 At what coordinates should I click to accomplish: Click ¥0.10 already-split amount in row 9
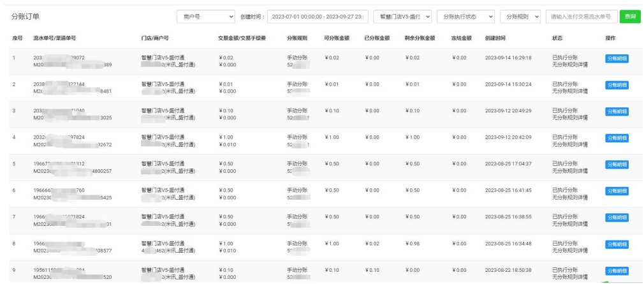[x=372, y=270]
